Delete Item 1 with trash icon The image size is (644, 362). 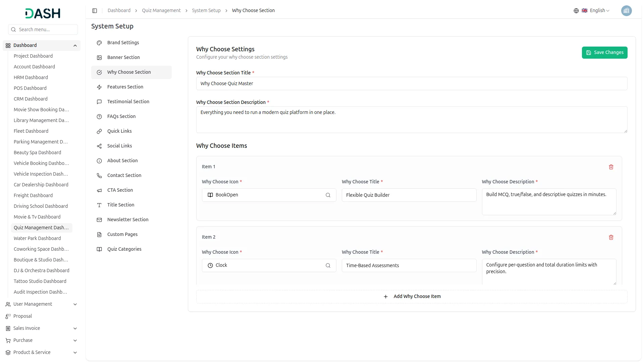(x=611, y=167)
